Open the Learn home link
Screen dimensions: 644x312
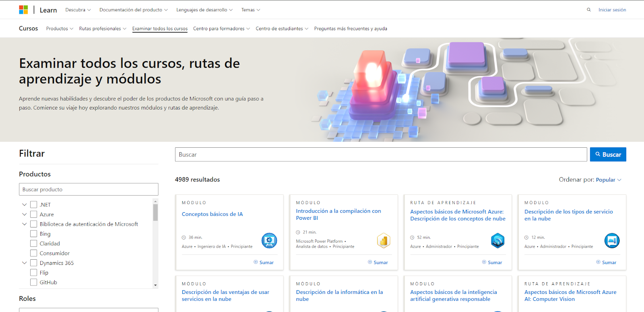coord(48,10)
